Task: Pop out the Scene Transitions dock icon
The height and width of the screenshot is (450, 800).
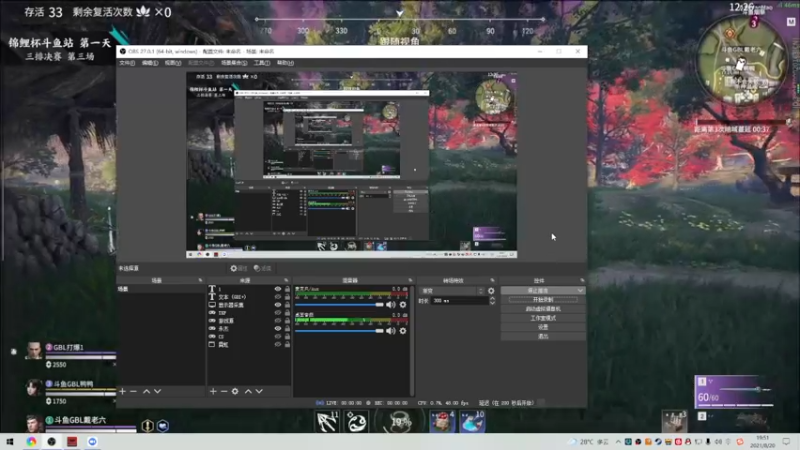Action: pos(492,280)
